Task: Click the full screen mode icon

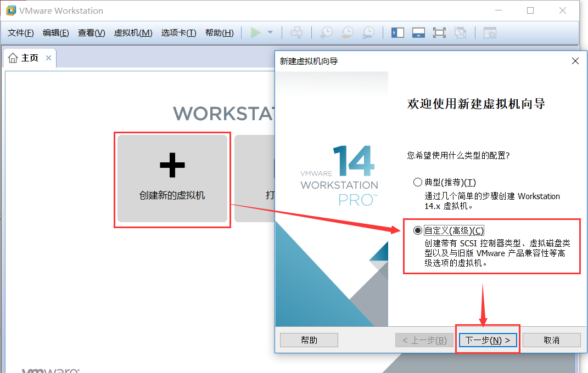Action: [x=440, y=33]
